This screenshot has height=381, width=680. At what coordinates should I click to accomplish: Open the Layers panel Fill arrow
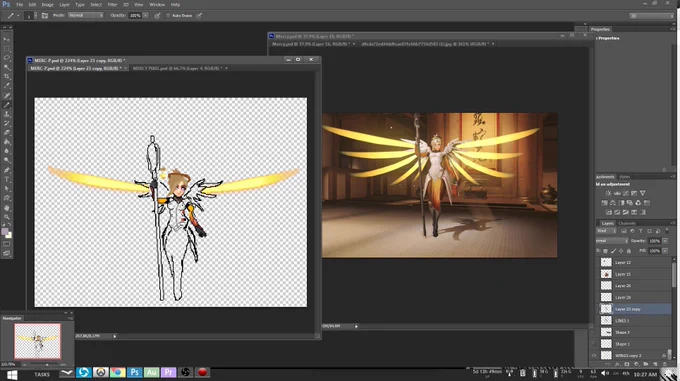tap(665, 251)
